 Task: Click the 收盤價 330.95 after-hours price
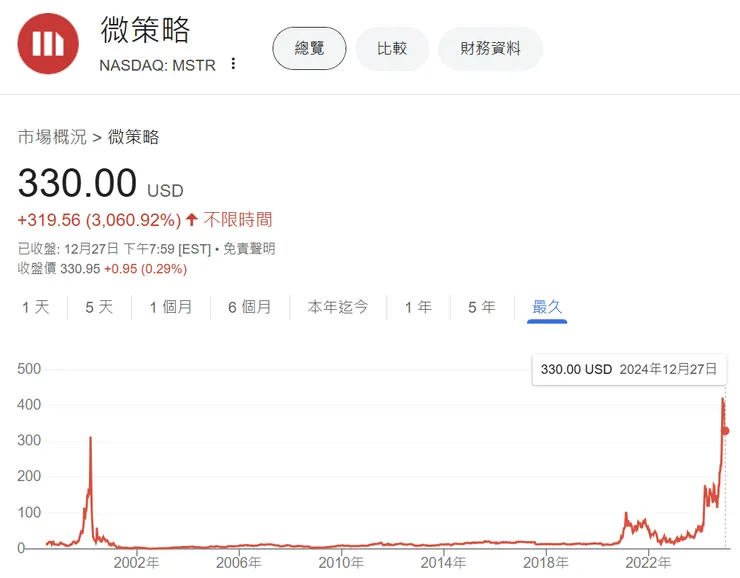pos(59,268)
